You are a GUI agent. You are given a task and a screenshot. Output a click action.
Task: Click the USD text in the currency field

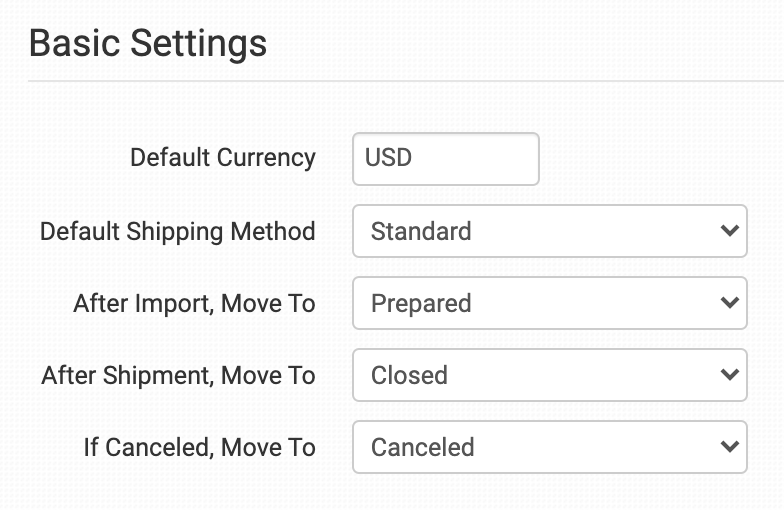click(388, 159)
